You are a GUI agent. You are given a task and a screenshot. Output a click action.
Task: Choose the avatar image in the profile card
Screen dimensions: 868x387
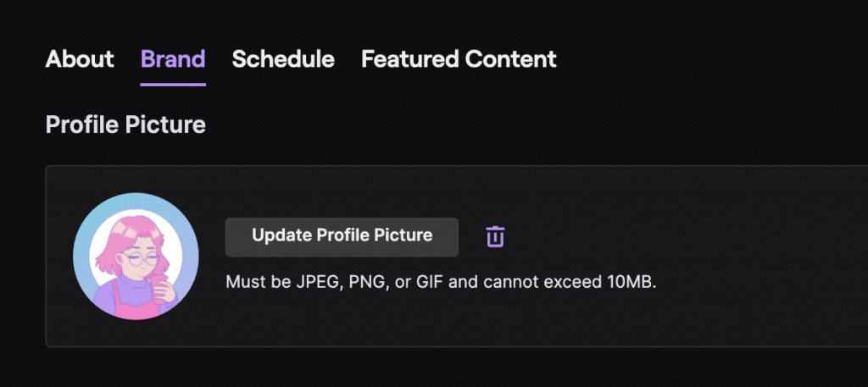pos(136,256)
